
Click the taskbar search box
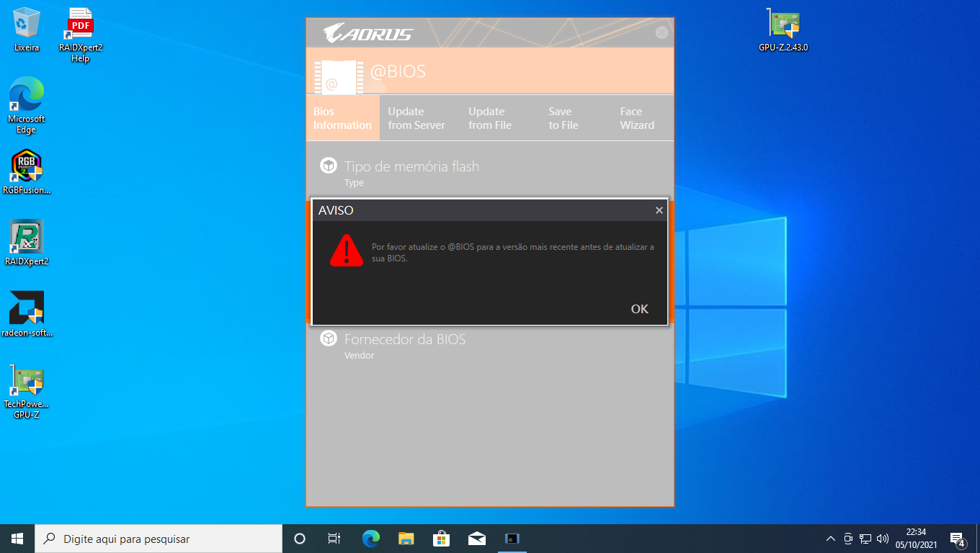coord(159,539)
